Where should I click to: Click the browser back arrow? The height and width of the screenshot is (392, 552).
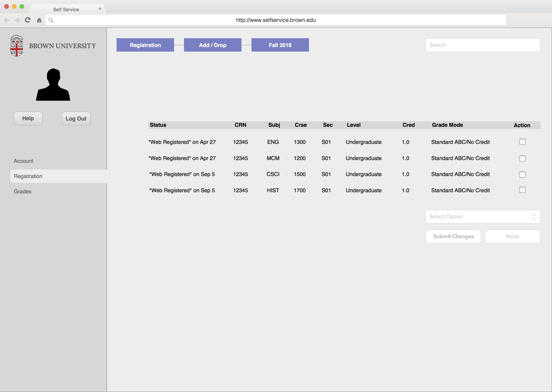[7, 20]
